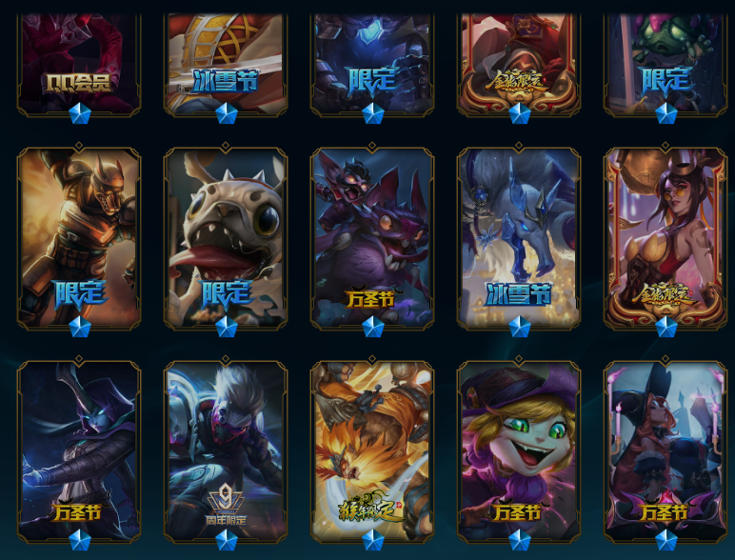Click the QQ会员 label on the first card
The height and width of the screenshot is (560, 735).
(x=79, y=83)
